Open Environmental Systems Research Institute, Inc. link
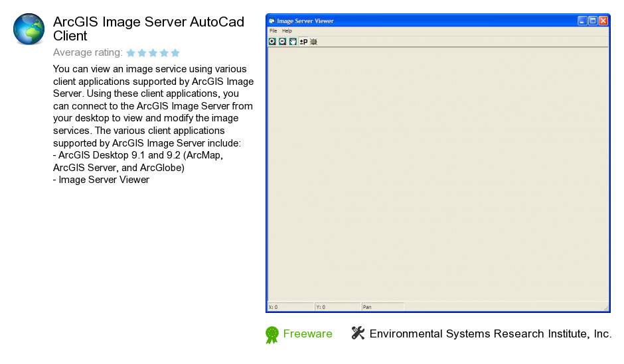 (491, 334)
